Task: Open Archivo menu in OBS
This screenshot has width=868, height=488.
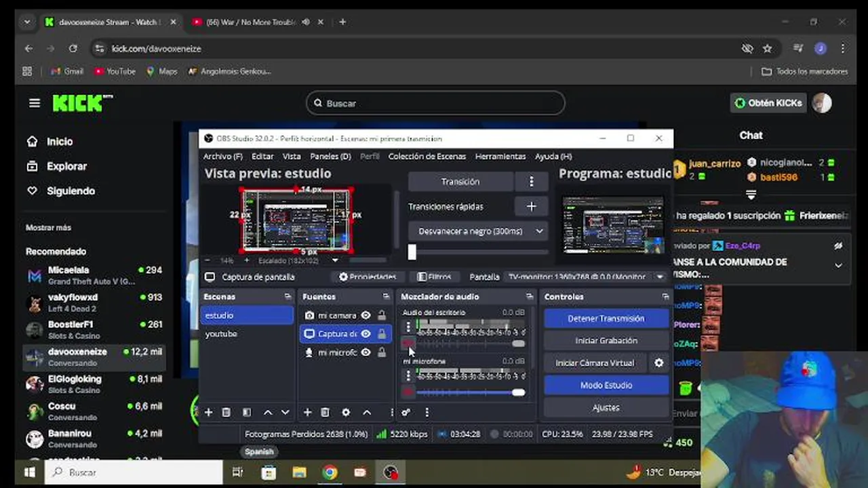Action: [223, 157]
